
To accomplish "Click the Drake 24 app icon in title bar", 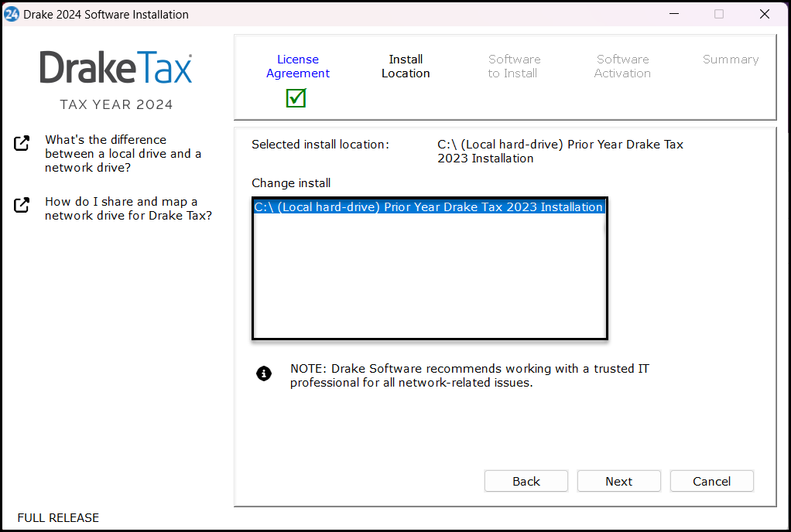I will (x=11, y=14).
